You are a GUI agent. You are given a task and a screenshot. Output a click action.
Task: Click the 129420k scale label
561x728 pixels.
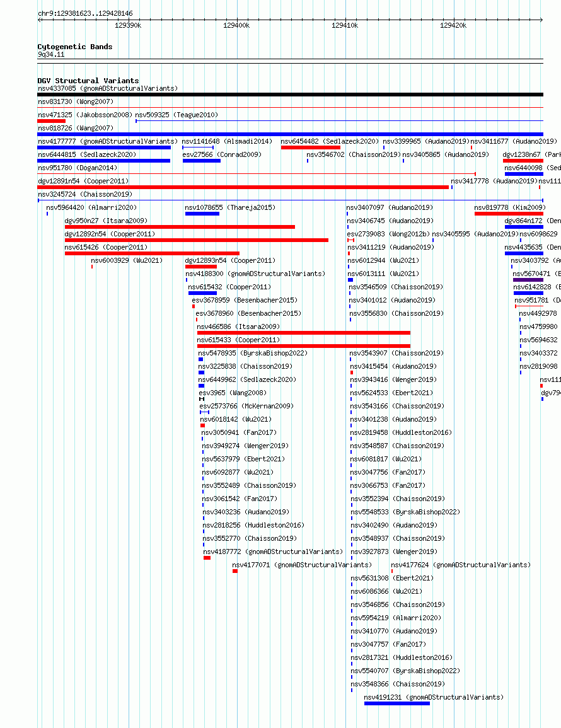(453, 25)
